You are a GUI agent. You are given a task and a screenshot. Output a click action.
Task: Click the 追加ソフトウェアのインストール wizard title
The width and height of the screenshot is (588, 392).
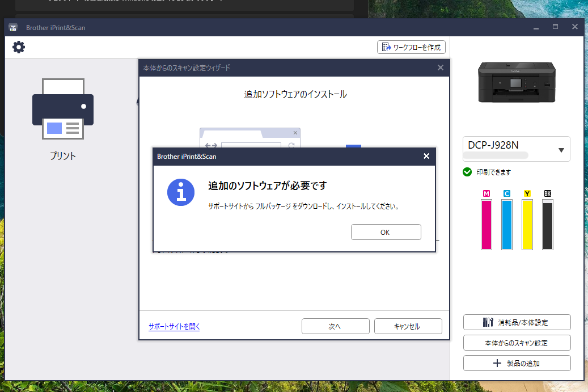(295, 95)
